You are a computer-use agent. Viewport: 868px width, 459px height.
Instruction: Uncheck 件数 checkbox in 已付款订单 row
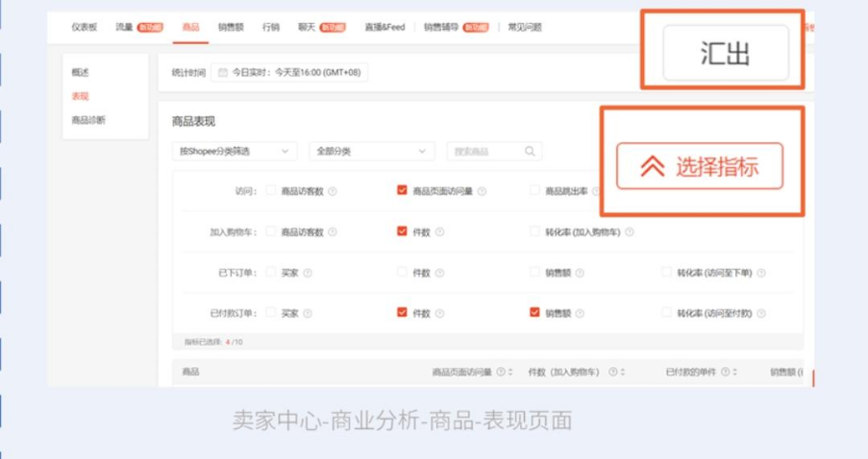(x=402, y=312)
